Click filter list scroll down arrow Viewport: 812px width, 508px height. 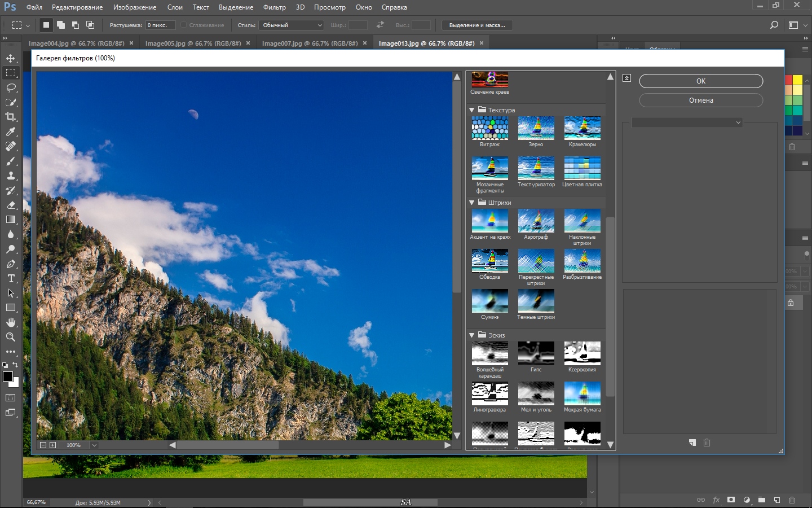610,445
